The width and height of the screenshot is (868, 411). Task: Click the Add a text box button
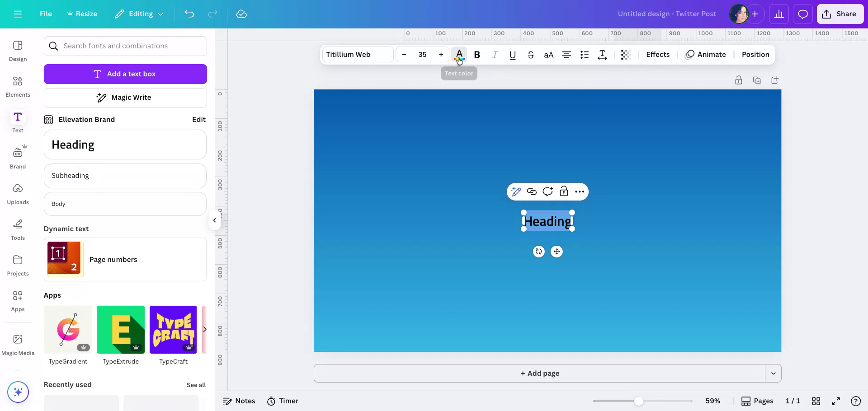pos(125,74)
